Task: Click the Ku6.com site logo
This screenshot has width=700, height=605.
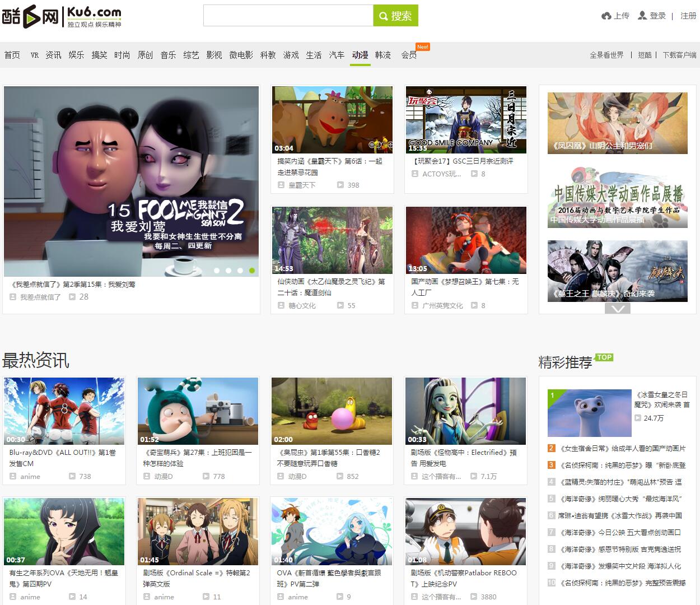Action: pos(62,17)
